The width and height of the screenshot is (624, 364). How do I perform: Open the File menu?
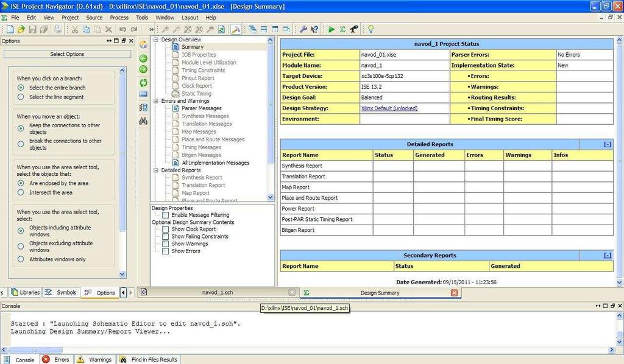[15, 18]
